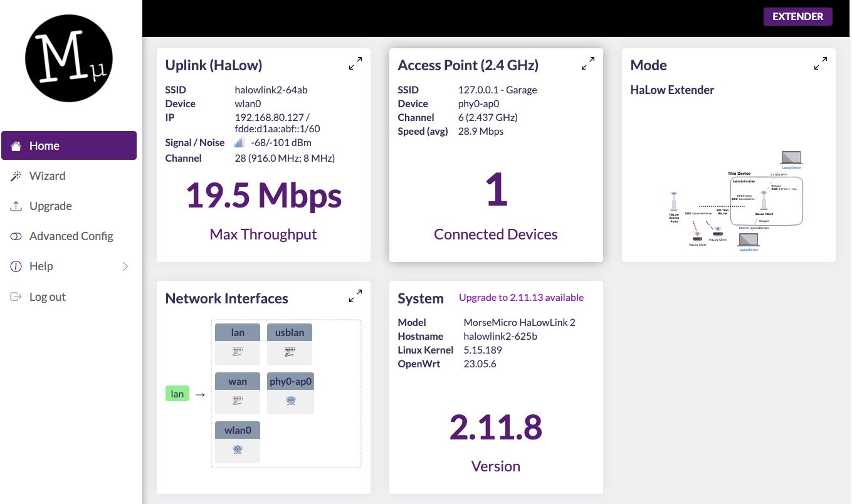Click the Channel 6 (2.437 GHz) value
This screenshot has width=852, height=504.
coord(488,117)
